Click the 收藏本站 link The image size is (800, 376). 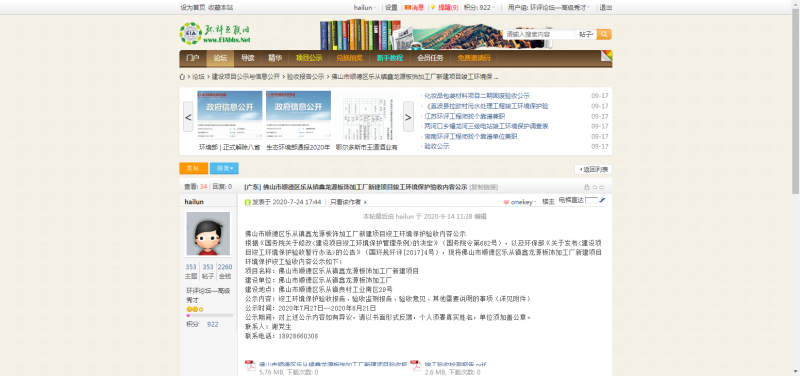pos(220,8)
